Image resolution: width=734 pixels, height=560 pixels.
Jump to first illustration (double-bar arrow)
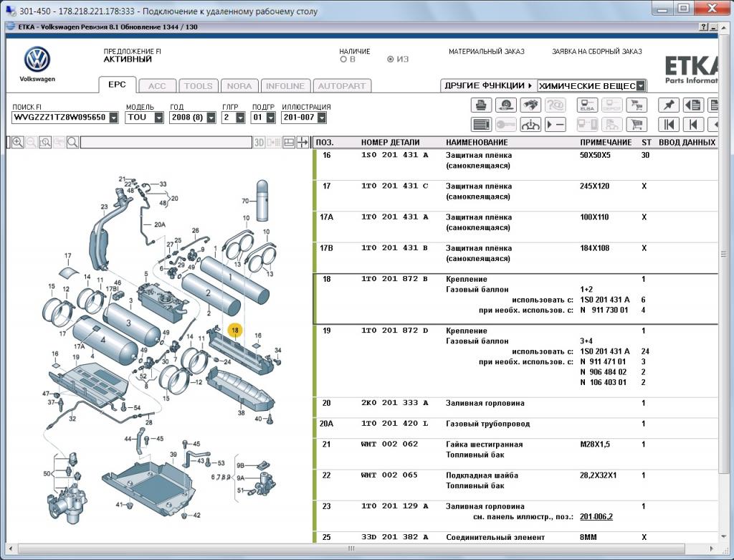pyautogui.click(x=669, y=125)
